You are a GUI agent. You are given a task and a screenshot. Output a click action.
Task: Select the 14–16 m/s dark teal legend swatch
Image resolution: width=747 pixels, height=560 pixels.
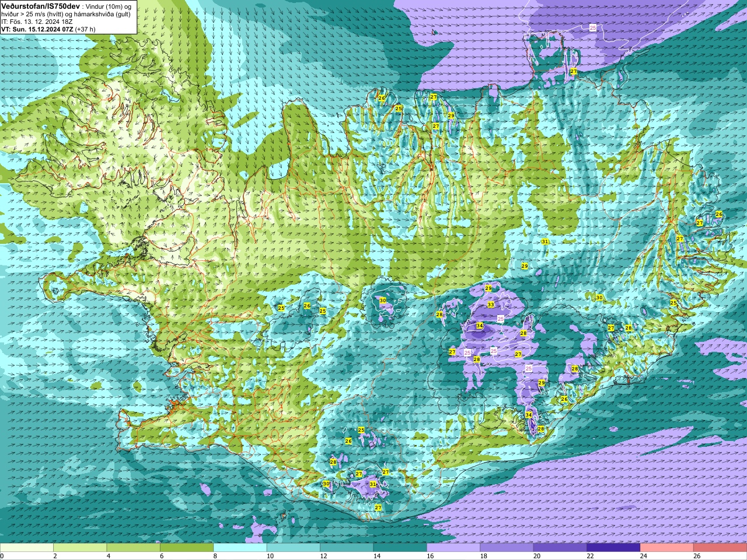coord(400,548)
